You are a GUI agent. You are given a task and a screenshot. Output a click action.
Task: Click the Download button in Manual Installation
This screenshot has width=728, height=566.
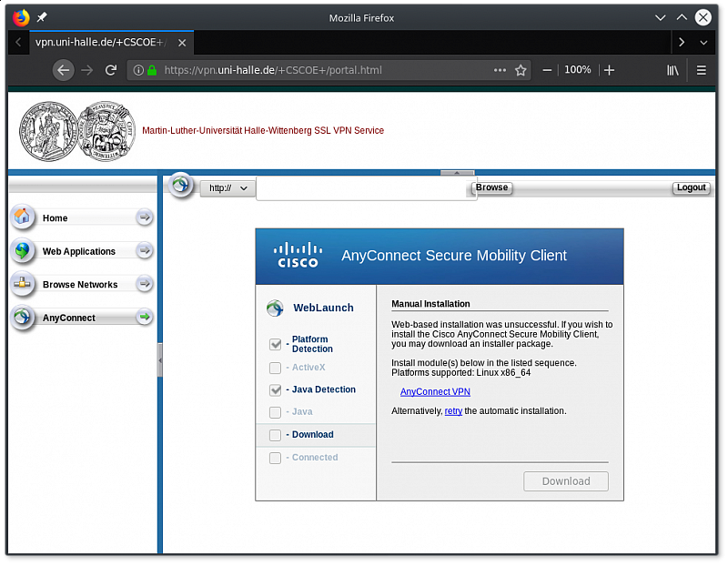tap(566, 481)
